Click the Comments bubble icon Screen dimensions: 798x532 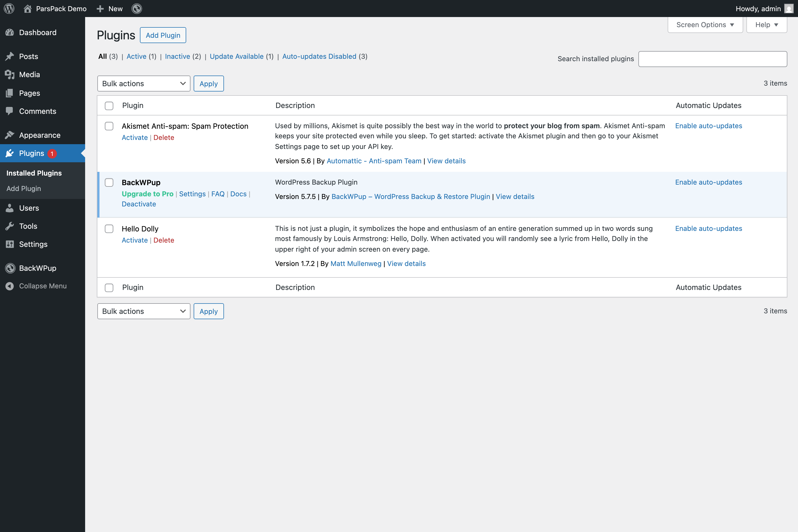tap(10, 111)
